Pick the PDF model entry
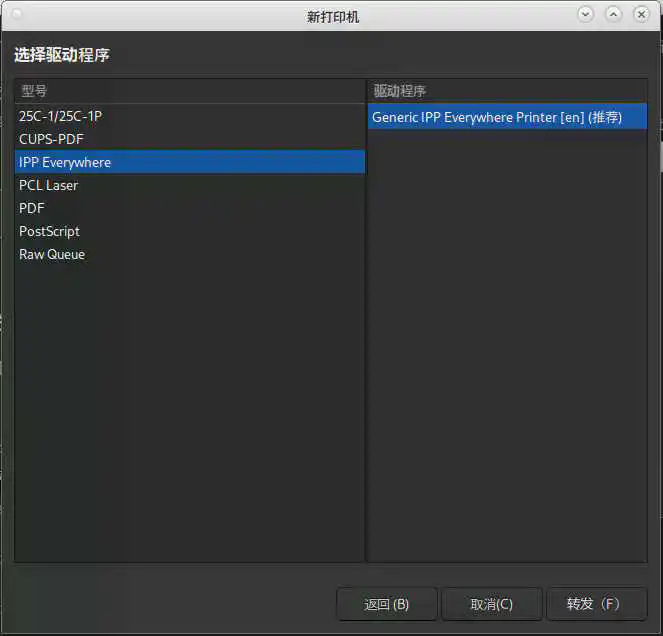The image size is (663, 636). (189, 208)
